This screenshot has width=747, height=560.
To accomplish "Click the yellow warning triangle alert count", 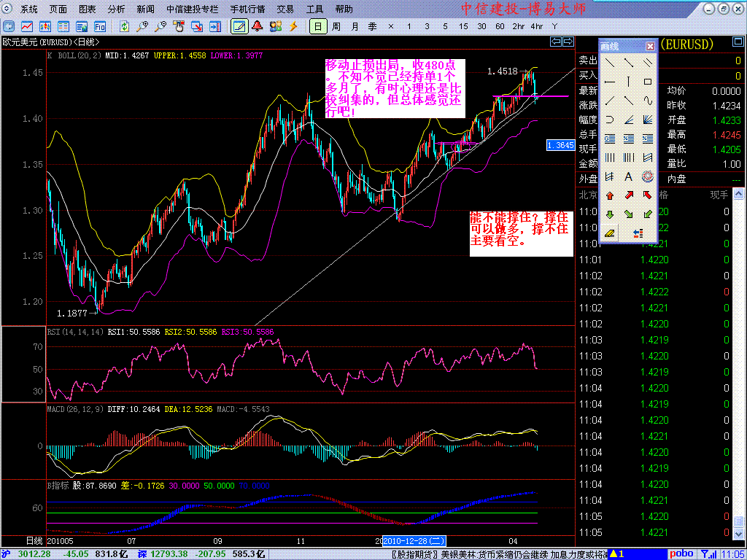I will click(x=617, y=554).
